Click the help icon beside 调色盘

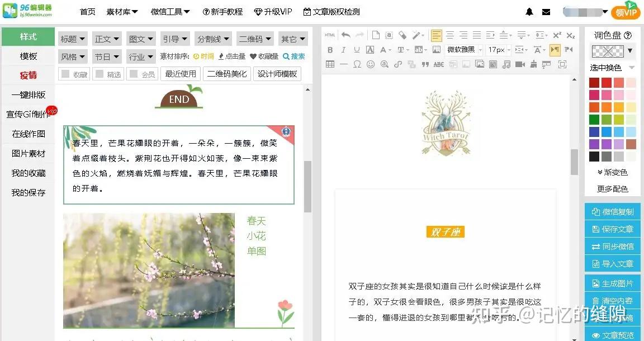(x=628, y=35)
